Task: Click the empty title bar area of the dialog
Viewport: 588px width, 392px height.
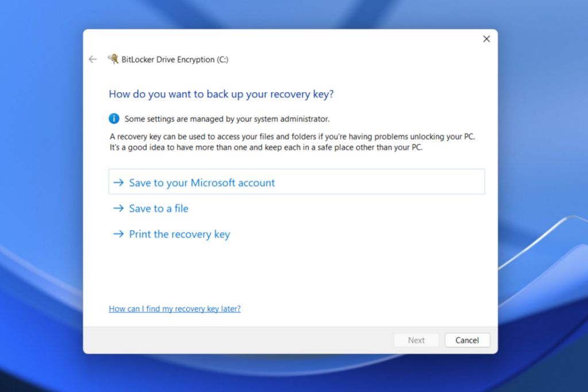Action: [x=287, y=39]
